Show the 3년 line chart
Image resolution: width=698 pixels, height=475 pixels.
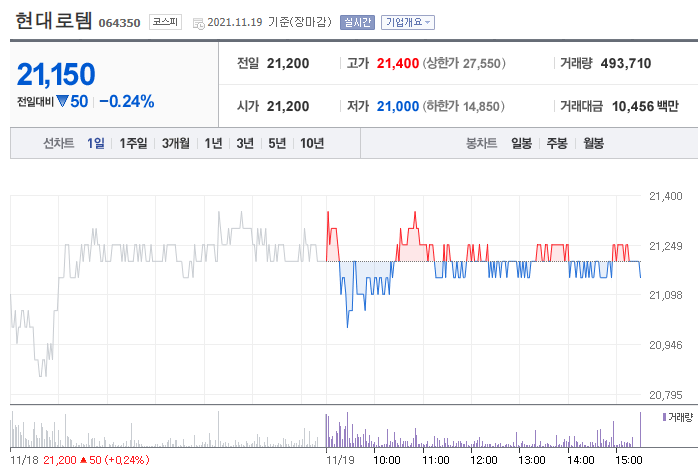pyautogui.click(x=245, y=143)
